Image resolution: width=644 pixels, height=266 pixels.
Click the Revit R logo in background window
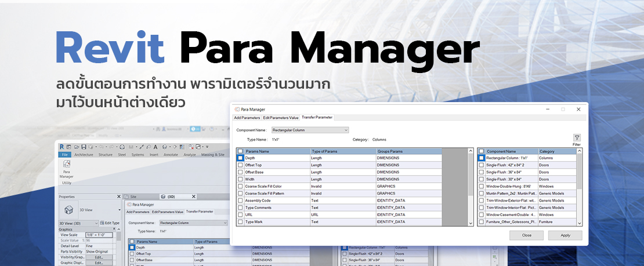[62, 147]
